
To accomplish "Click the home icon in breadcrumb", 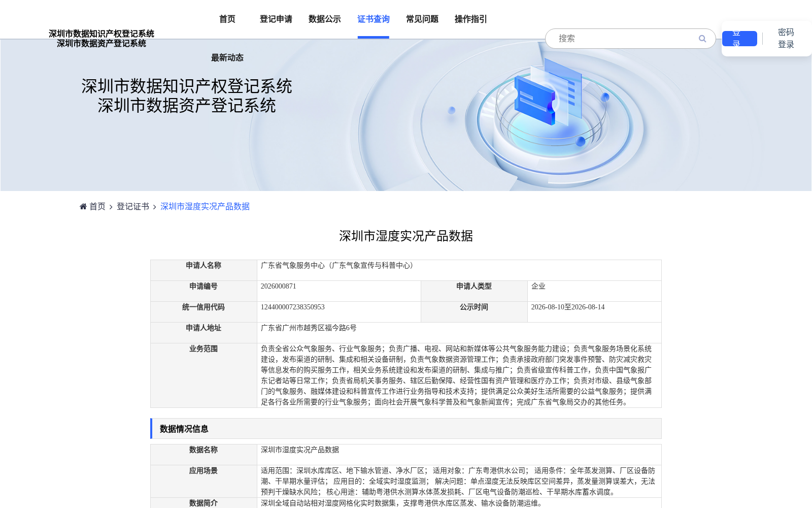I will 83,206.
